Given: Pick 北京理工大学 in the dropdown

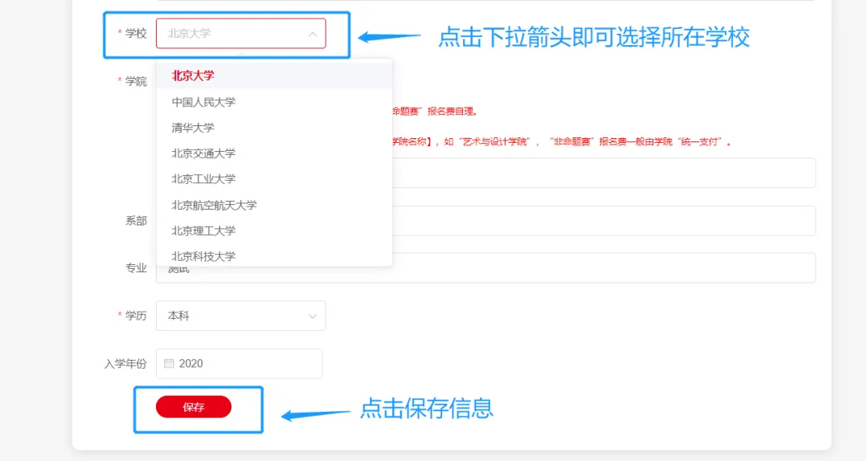Looking at the screenshot, I should pos(274,230).
